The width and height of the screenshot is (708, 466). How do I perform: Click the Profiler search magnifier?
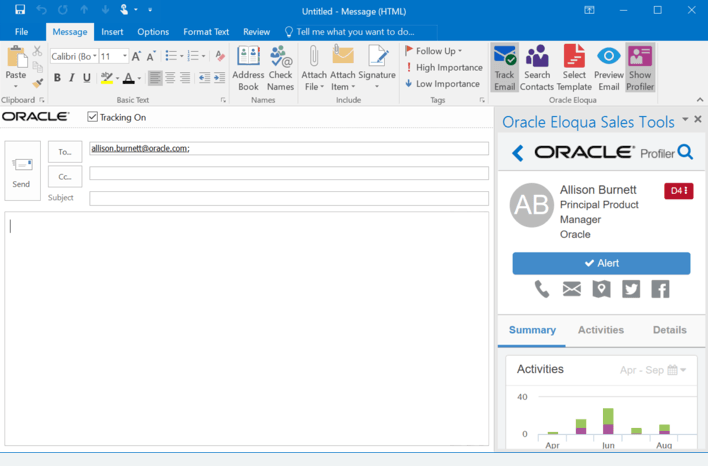pyautogui.click(x=685, y=152)
